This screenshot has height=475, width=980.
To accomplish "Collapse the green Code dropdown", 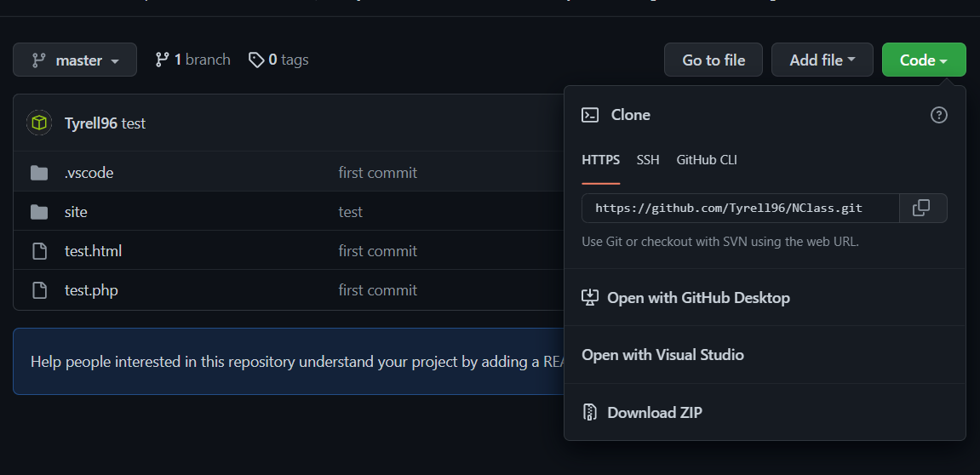I will pos(924,60).
